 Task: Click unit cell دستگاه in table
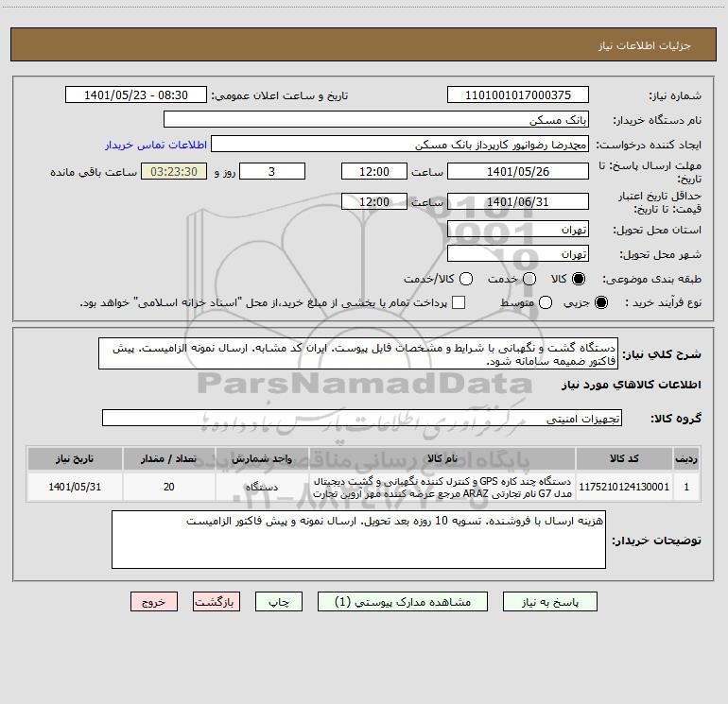coord(262,487)
